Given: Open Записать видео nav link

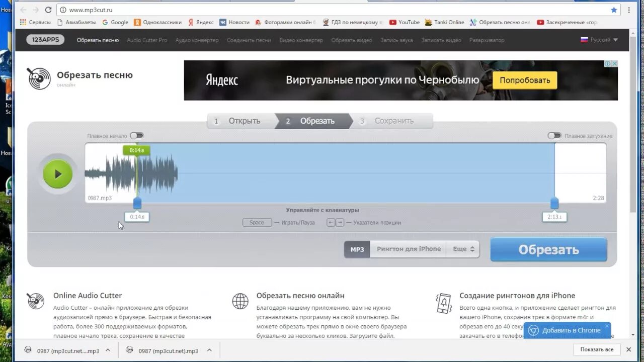Looking at the screenshot, I should click(x=441, y=40).
